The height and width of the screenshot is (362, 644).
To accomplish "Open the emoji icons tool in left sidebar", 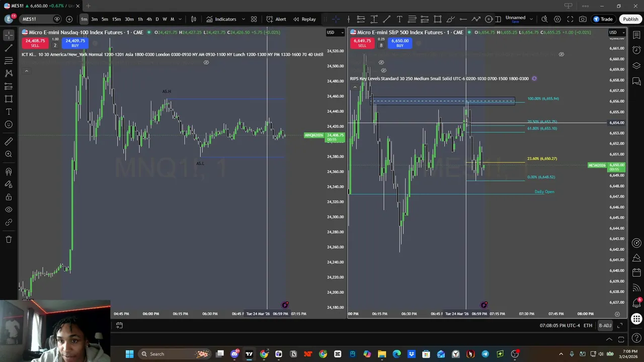I will click(x=9, y=125).
